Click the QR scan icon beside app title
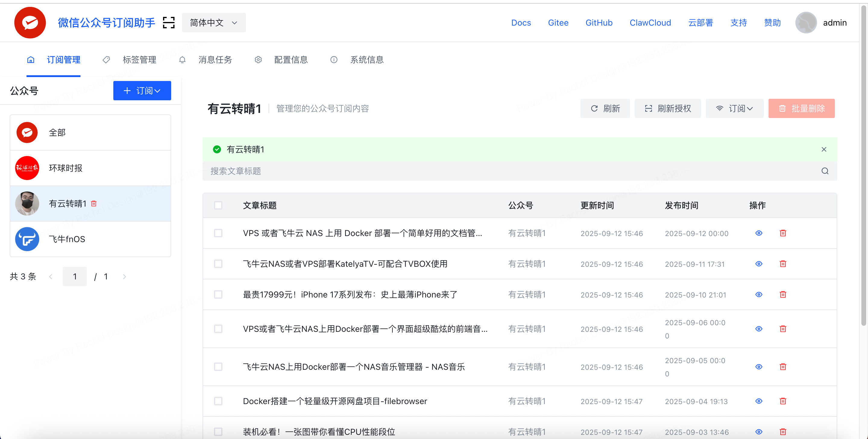The width and height of the screenshot is (868, 439). coord(168,23)
